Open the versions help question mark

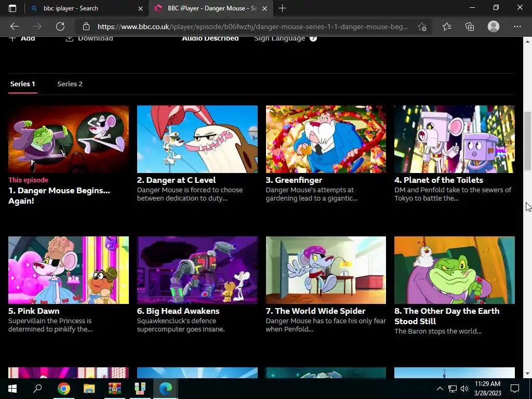point(313,38)
